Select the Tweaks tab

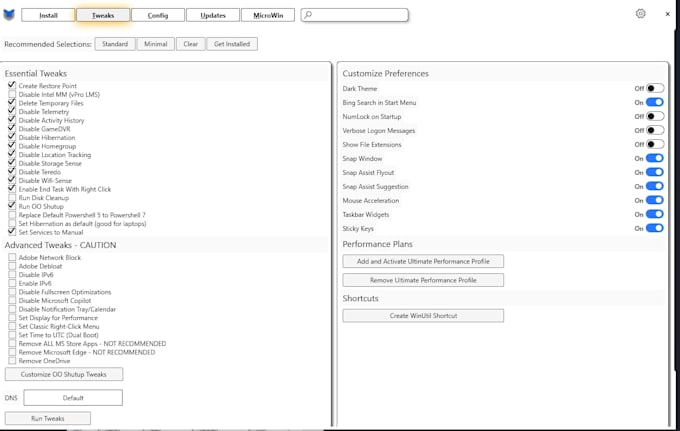[x=103, y=15]
